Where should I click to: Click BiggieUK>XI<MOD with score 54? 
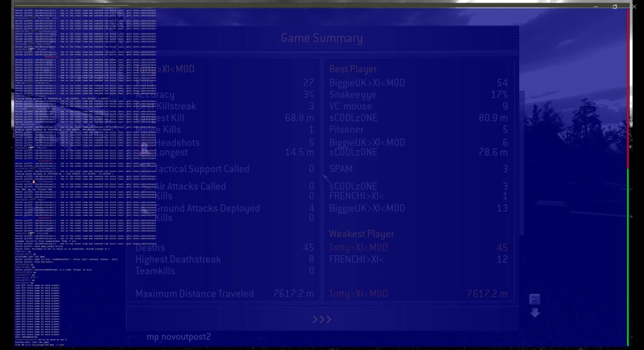[x=367, y=83]
